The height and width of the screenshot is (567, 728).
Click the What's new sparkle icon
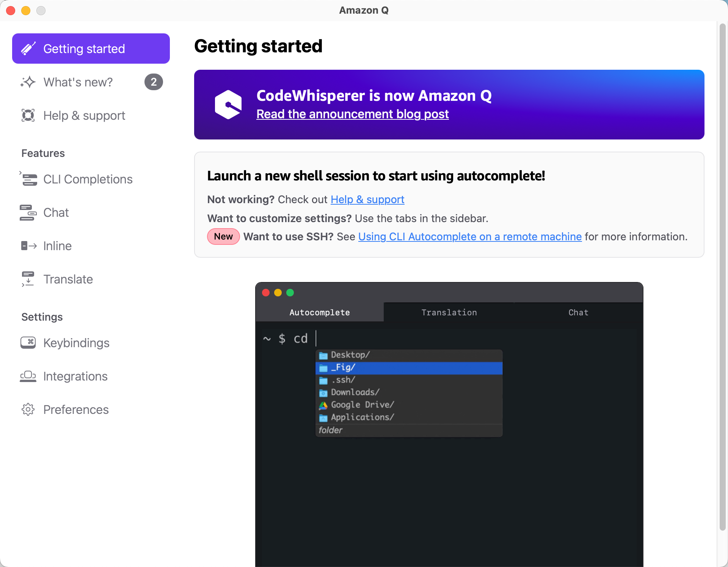tap(28, 82)
